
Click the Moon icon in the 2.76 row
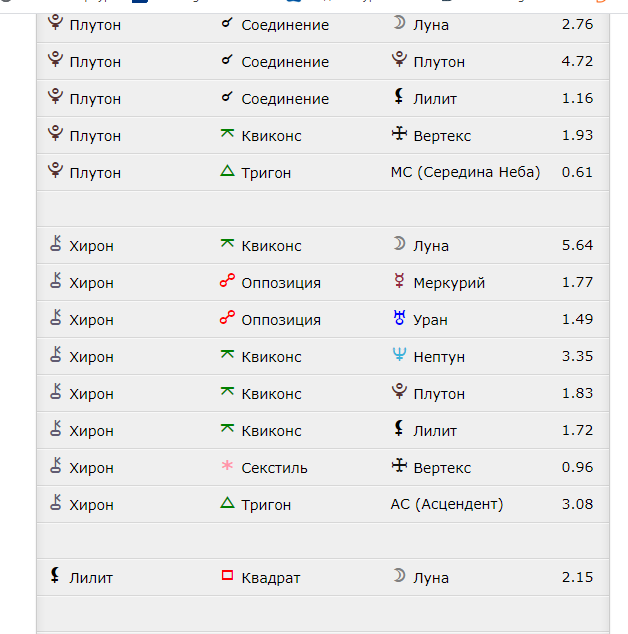point(399,23)
